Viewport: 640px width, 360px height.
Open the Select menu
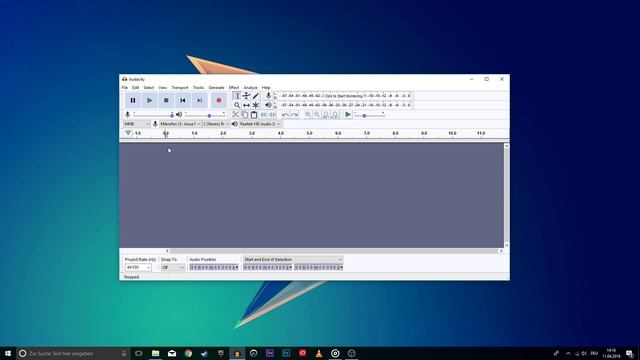[149, 87]
